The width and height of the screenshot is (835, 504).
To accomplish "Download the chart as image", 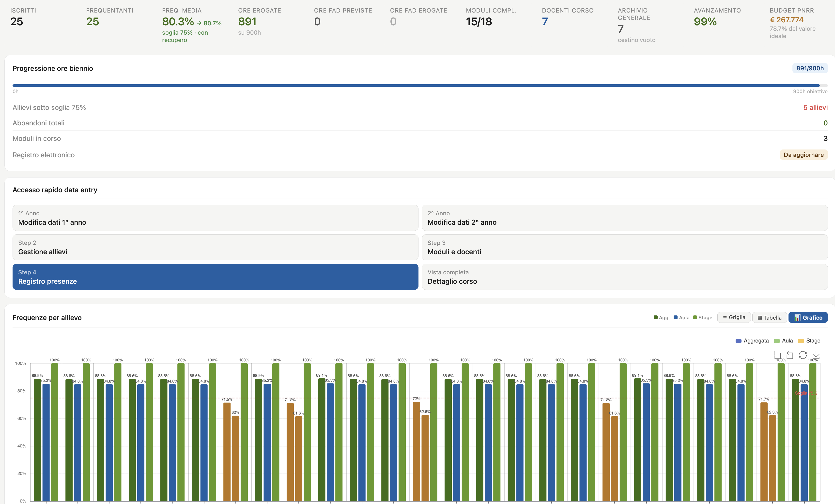I will 816,355.
